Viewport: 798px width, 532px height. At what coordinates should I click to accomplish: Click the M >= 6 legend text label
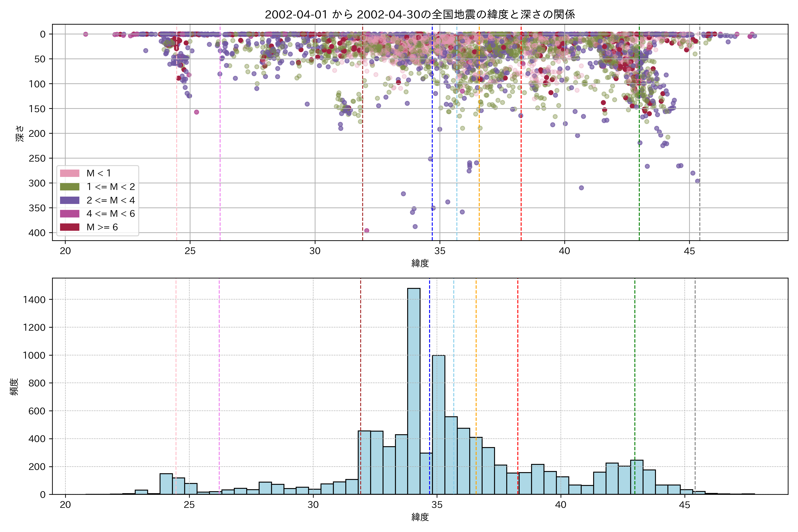[x=102, y=227]
